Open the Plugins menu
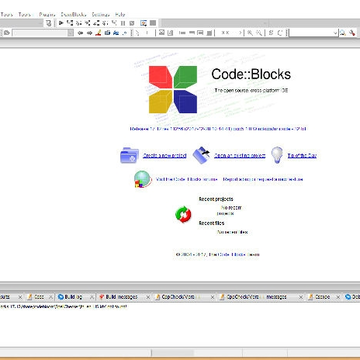360x360 pixels. point(47,15)
